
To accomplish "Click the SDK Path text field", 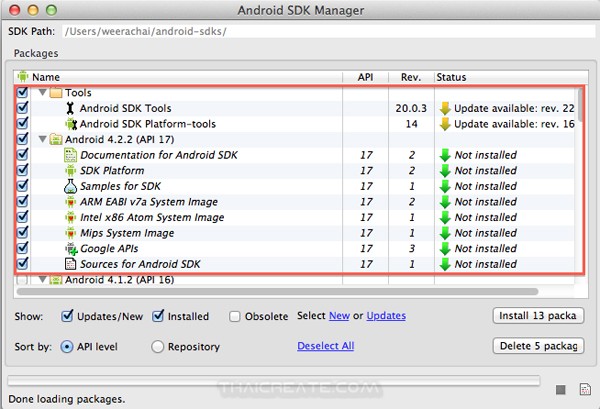I will (x=329, y=31).
